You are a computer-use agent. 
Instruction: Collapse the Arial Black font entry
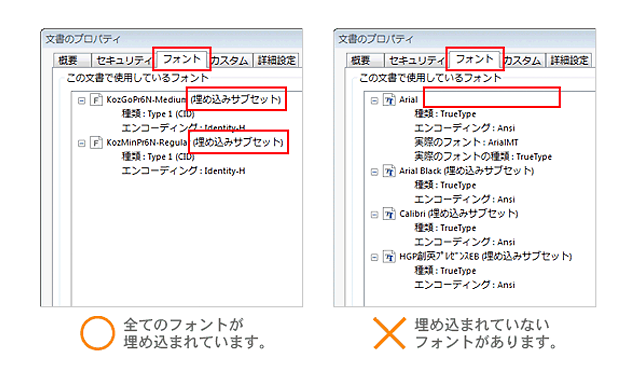click(374, 172)
